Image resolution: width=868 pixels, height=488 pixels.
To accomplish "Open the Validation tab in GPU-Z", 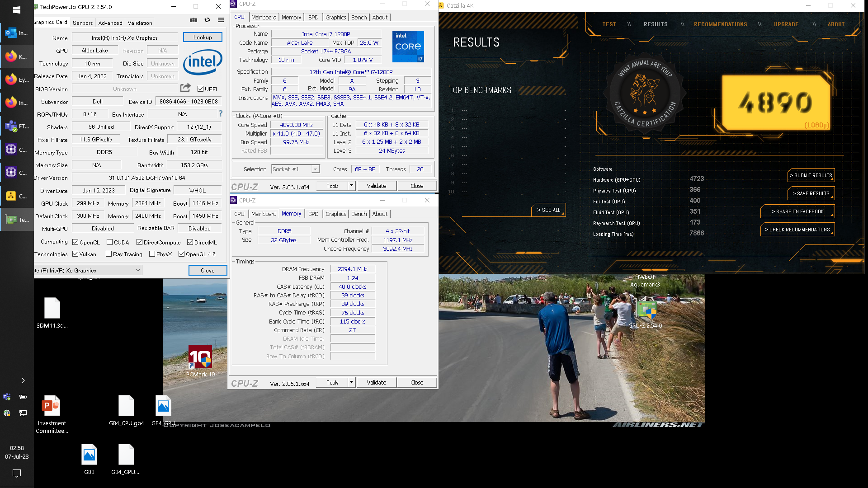I will [x=140, y=23].
